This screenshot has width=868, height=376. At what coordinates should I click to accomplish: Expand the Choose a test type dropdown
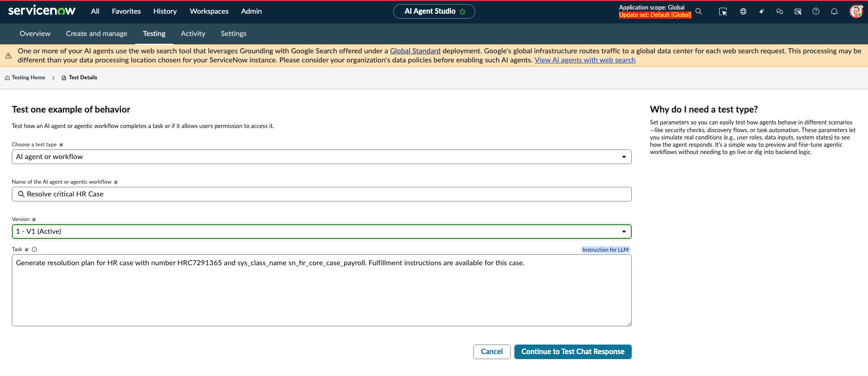tap(321, 157)
